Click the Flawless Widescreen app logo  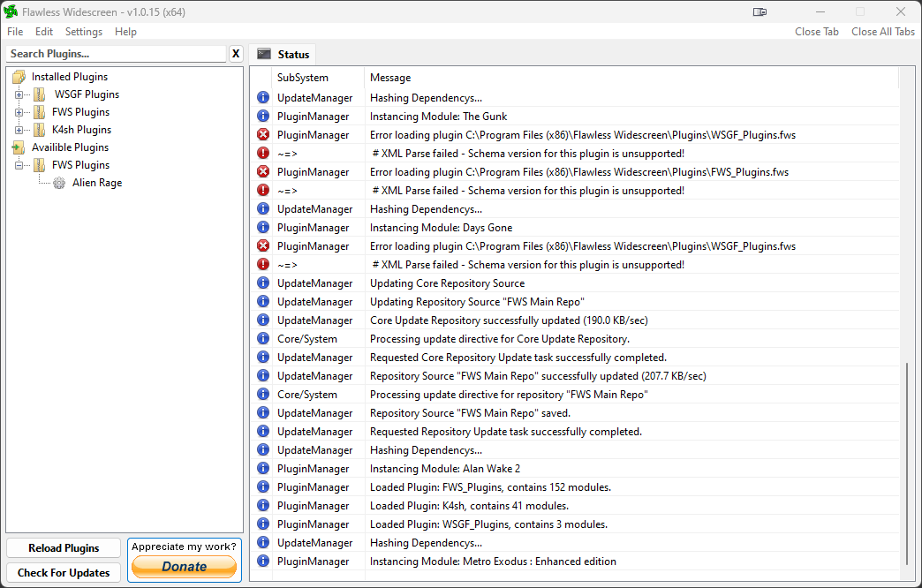tap(11, 11)
